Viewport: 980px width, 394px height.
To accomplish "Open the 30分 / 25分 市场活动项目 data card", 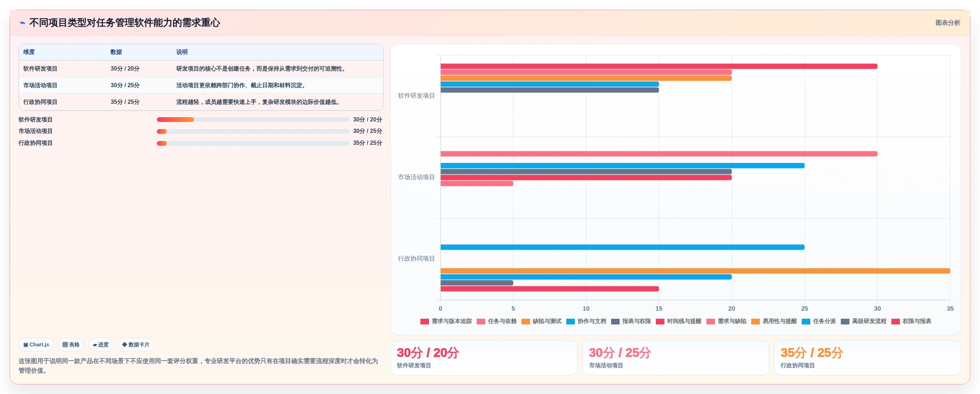I will tap(676, 358).
